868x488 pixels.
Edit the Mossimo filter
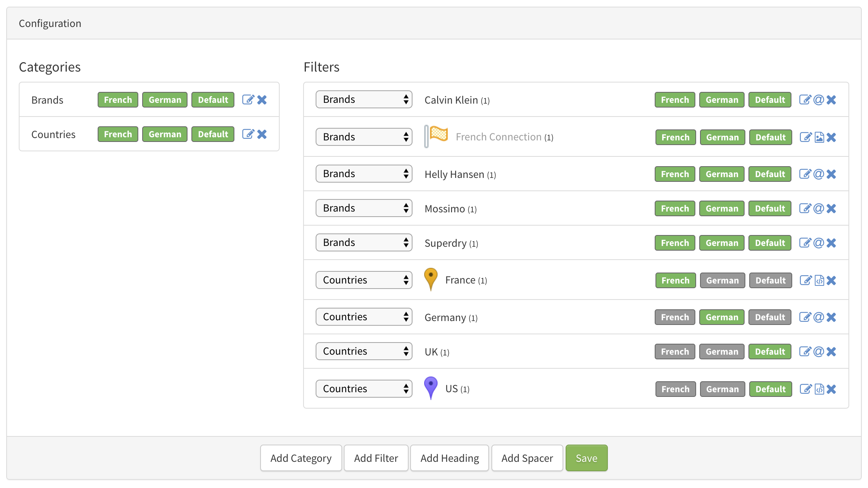(x=805, y=208)
